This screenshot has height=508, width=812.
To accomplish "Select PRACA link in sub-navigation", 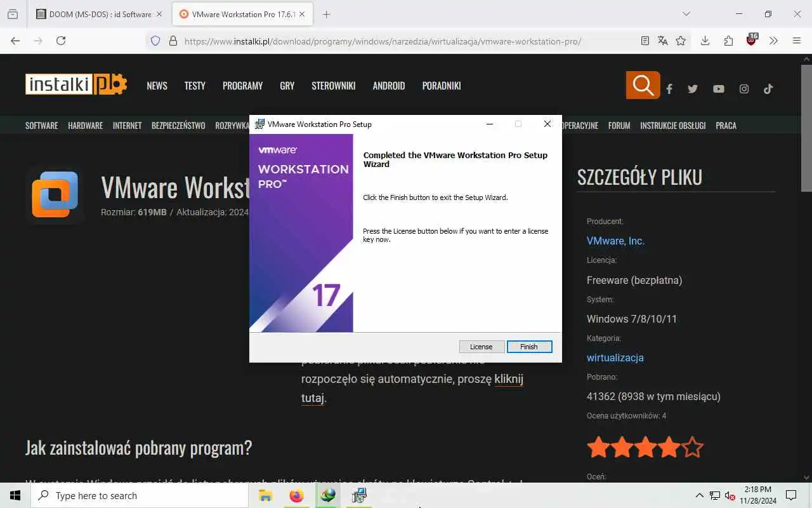I will (x=726, y=126).
